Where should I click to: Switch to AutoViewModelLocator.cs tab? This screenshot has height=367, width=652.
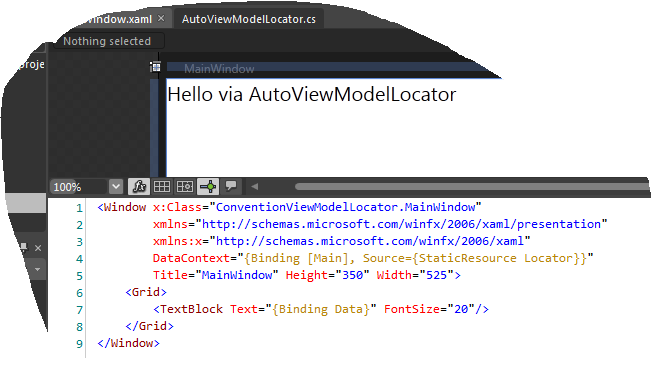pyautogui.click(x=248, y=19)
